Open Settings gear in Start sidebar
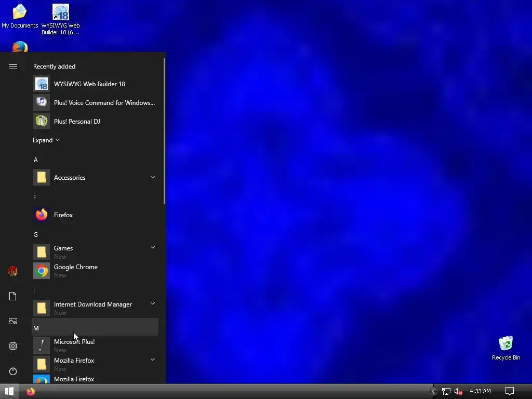Image resolution: width=532 pixels, height=399 pixels. pyautogui.click(x=13, y=346)
